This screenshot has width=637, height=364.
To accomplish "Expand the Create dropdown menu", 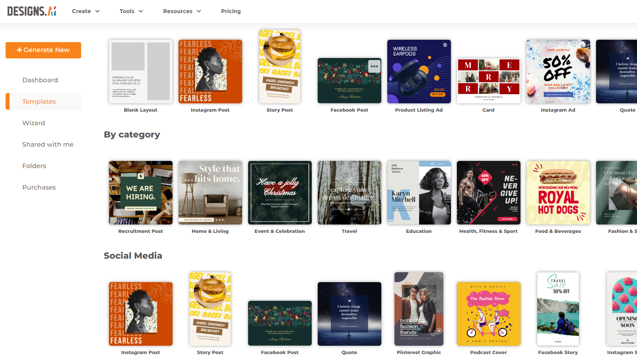I will (x=85, y=11).
